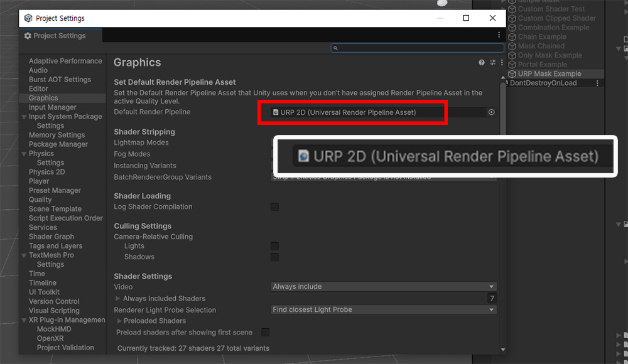This screenshot has height=364, width=628.
Task: Open the Graphics help icon
Action: tap(482, 63)
